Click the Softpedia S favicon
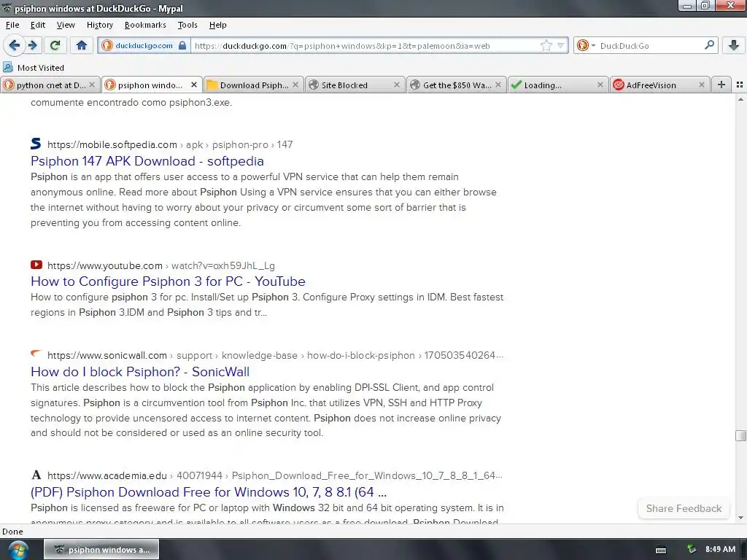Viewport: 747px width, 560px height. pos(36,144)
